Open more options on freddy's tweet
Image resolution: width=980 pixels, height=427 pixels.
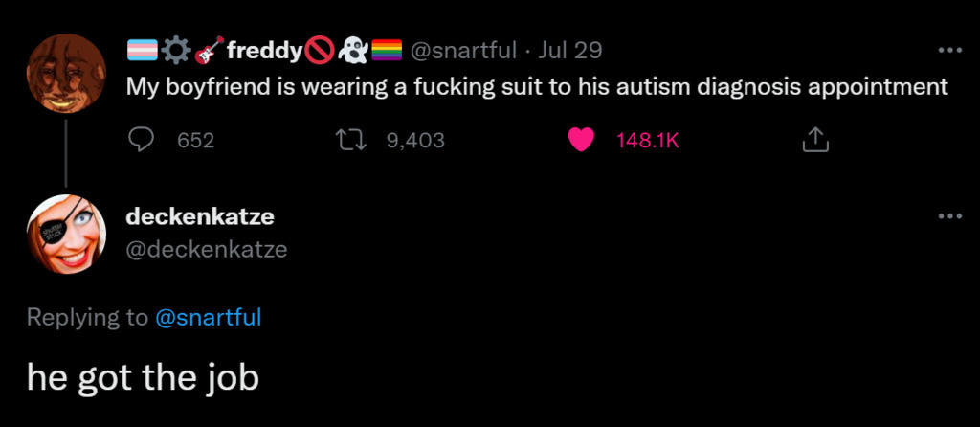click(949, 51)
